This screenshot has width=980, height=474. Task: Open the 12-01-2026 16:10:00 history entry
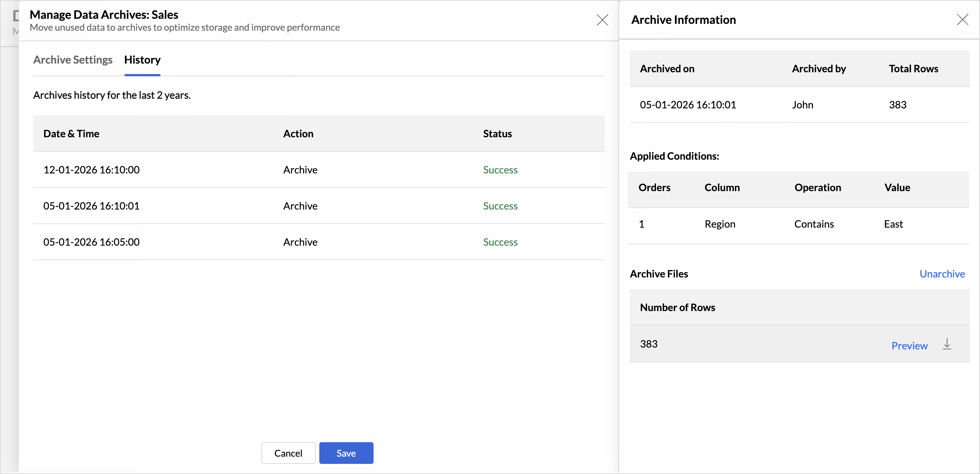(x=91, y=169)
